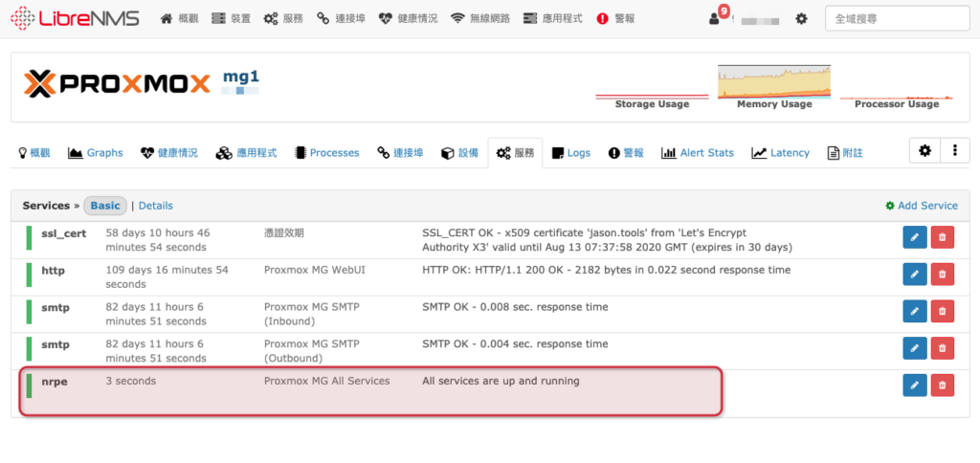The image size is (980, 463).
Task: Open the 裝置 devices menu
Action: (232, 19)
